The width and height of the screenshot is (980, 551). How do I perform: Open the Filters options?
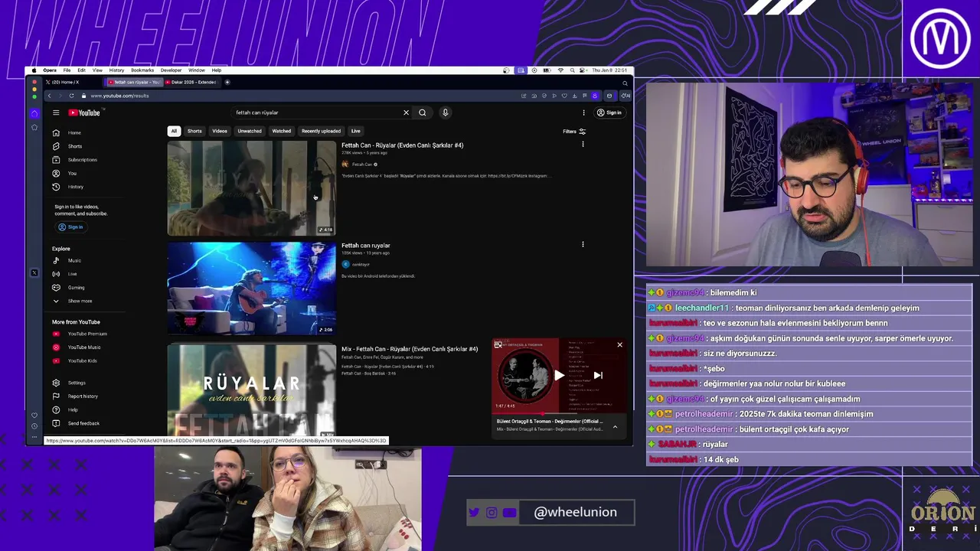pos(574,132)
